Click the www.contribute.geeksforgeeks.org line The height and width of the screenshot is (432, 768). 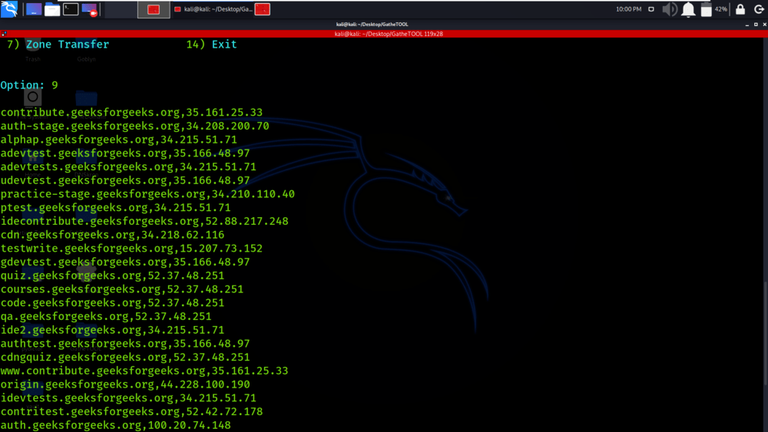pyautogui.click(x=144, y=371)
